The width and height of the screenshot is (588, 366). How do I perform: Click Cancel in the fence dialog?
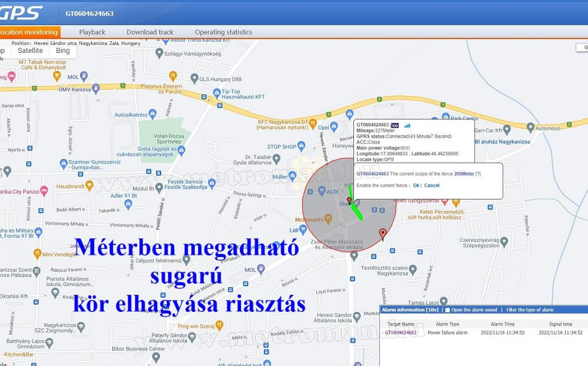[432, 186]
